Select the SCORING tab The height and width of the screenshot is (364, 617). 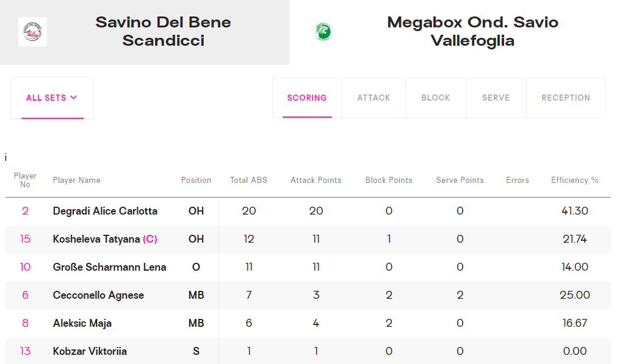(x=307, y=98)
